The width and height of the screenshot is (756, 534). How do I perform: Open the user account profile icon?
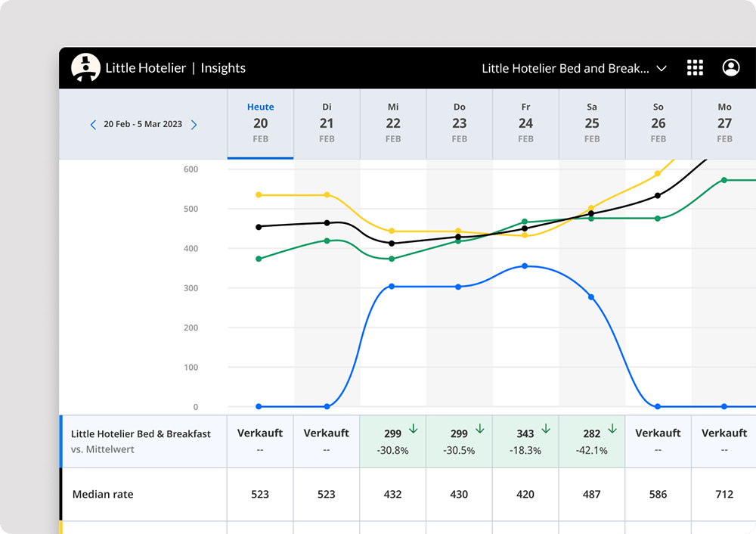[x=730, y=68]
